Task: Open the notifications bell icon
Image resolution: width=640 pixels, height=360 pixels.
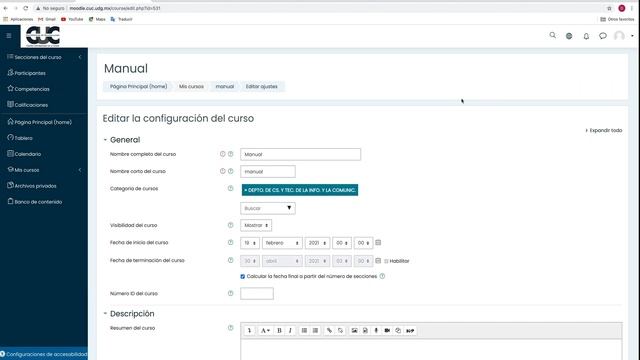Action: tap(586, 36)
